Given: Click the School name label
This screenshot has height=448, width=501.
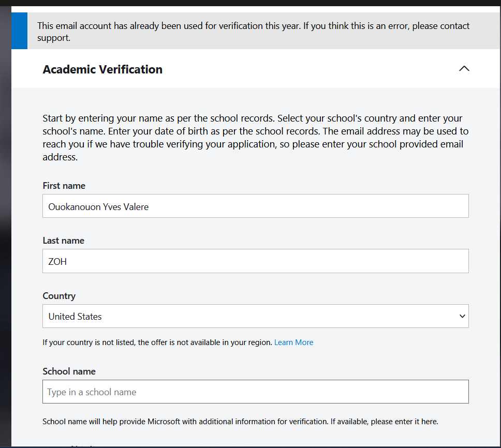Looking at the screenshot, I should pos(69,371).
